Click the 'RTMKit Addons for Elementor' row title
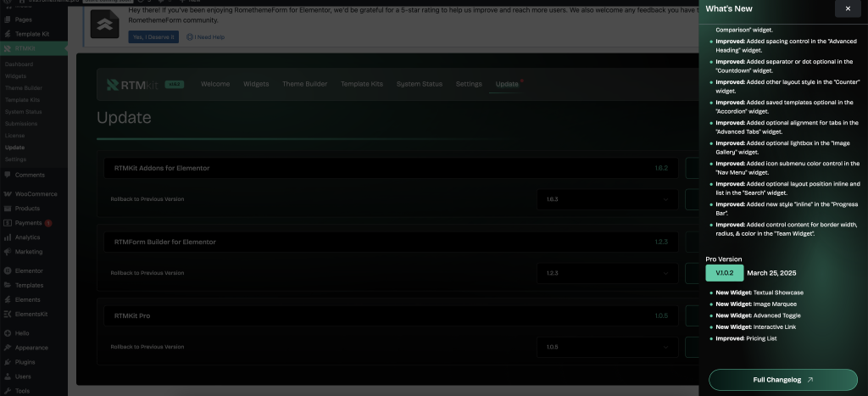The image size is (868, 396). click(x=162, y=169)
